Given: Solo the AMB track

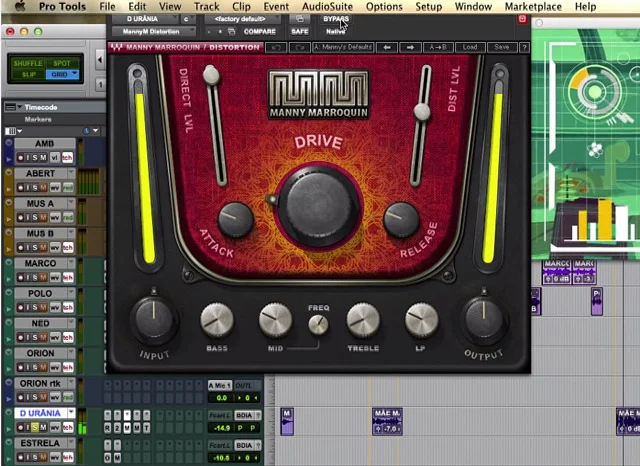Looking at the screenshot, I should [35, 158].
